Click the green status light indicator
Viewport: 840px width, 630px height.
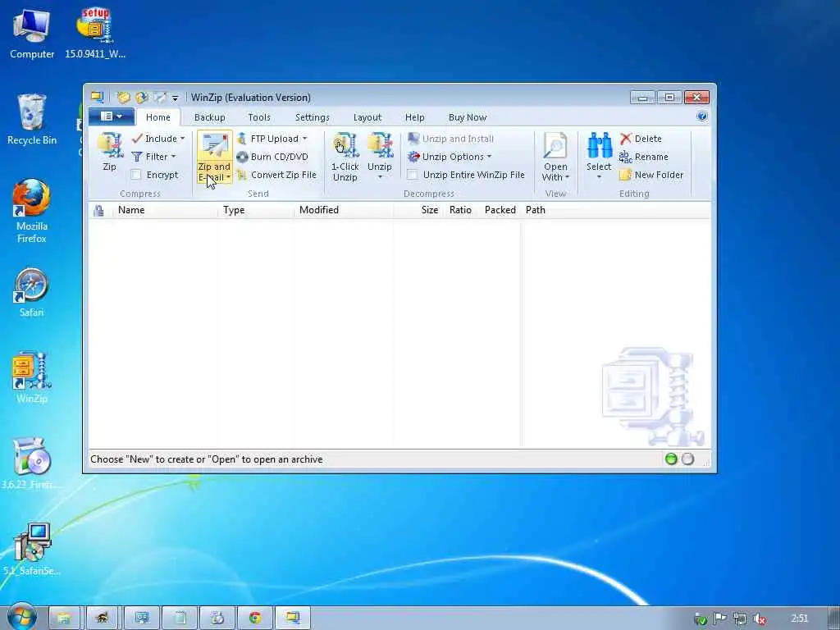tap(671, 459)
